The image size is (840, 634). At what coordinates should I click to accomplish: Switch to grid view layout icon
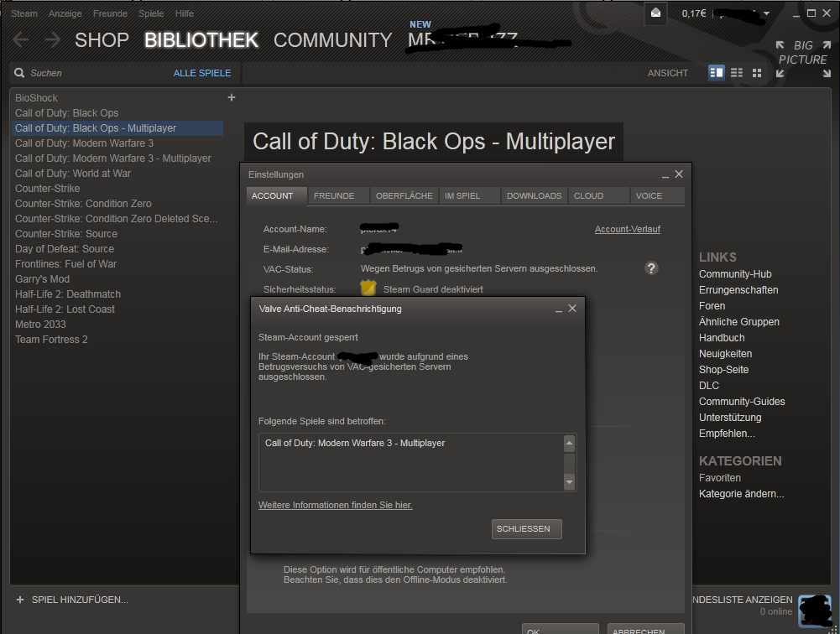coord(756,73)
